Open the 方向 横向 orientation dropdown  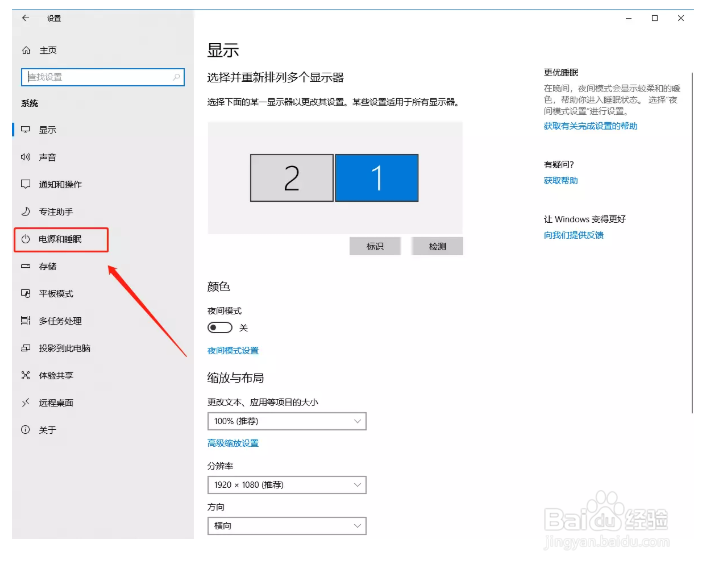click(x=287, y=526)
